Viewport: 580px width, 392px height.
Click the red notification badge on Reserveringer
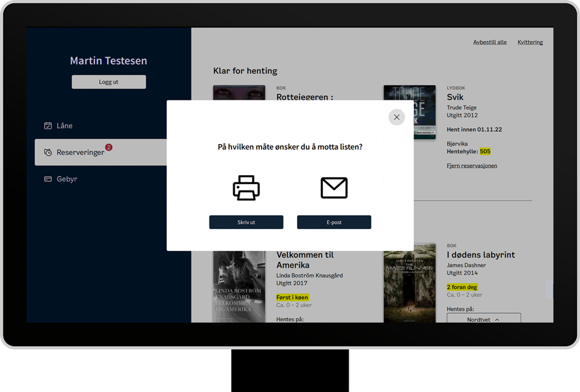108,147
